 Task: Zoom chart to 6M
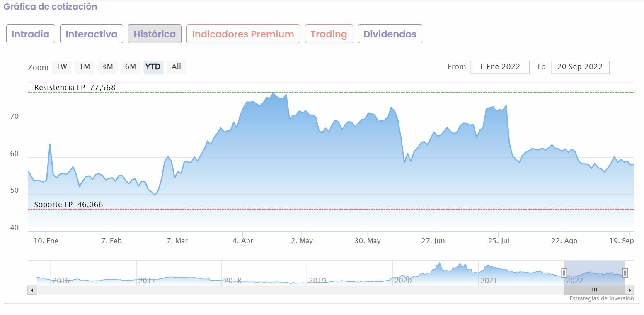131,67
